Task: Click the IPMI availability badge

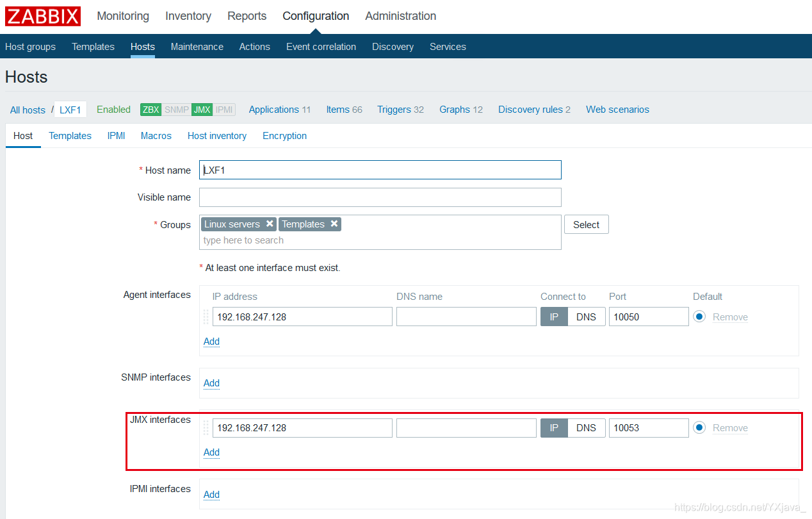Action: click(224, 110)
